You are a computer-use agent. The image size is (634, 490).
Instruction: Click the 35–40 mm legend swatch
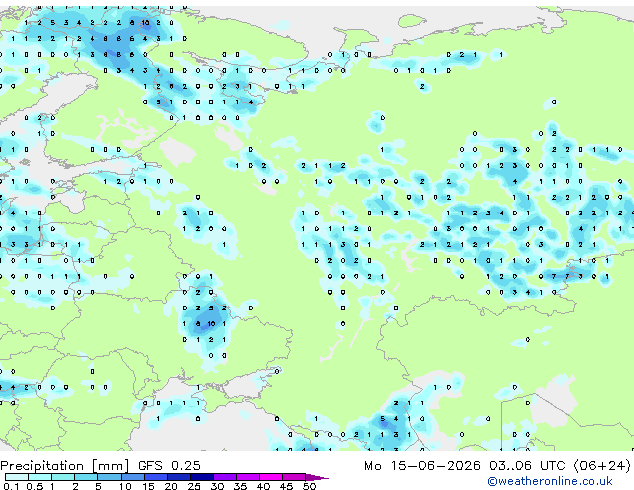247,477
